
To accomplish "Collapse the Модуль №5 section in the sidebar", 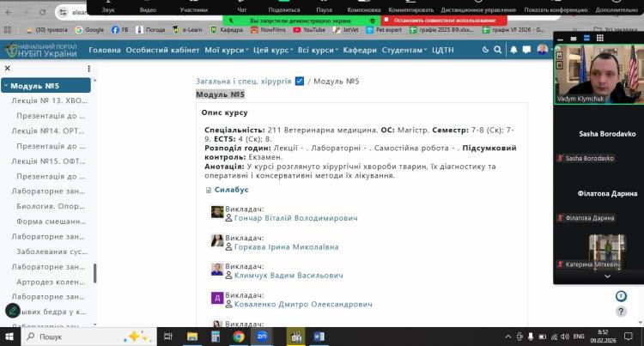I will coord(6,86).
